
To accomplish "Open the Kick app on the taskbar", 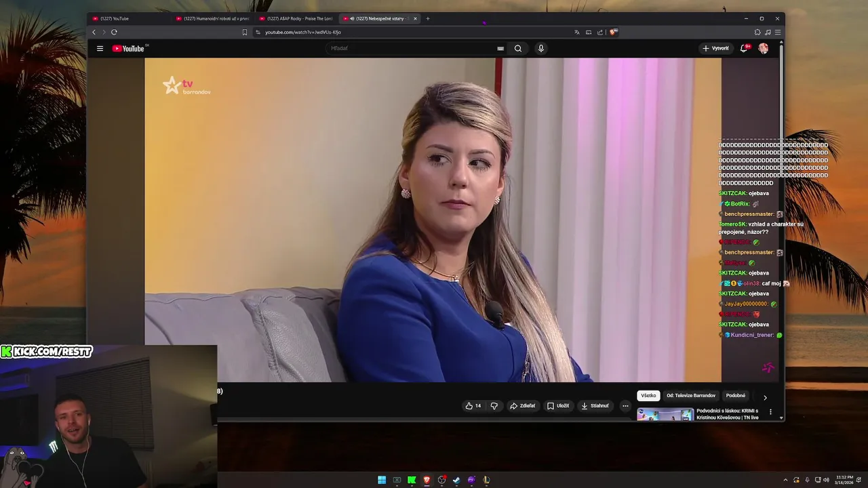I will click(x=412, y=480).
